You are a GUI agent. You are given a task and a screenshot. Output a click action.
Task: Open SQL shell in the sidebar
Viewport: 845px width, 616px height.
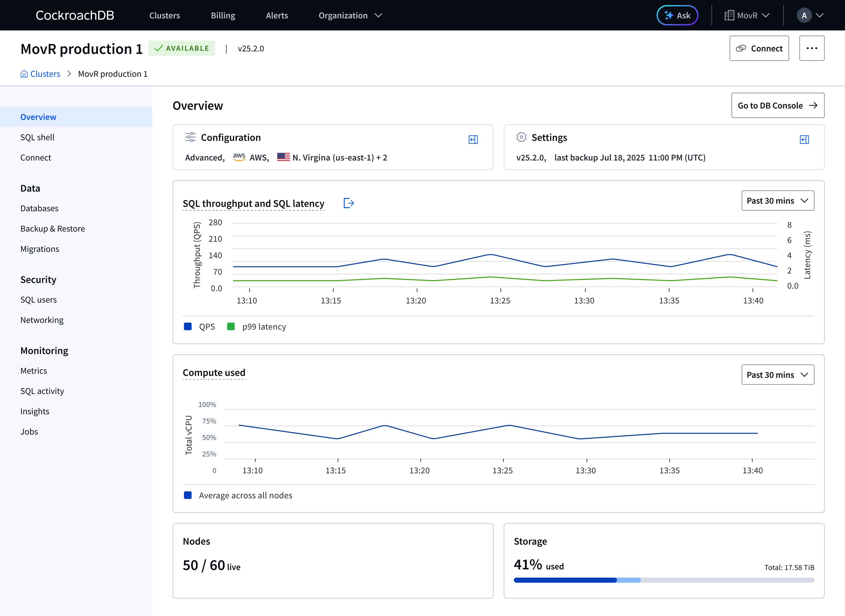coord(76,137)
